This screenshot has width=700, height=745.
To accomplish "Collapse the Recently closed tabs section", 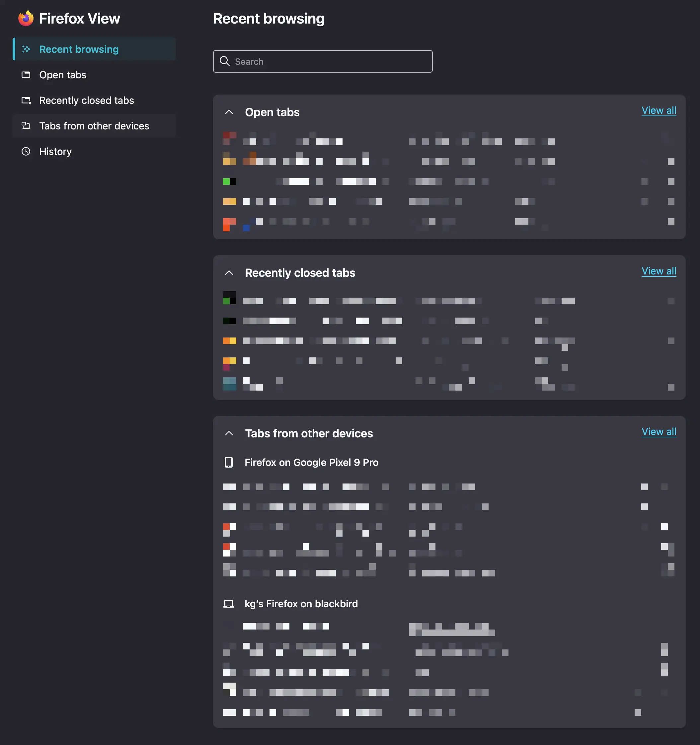I will tap(229, 273).
